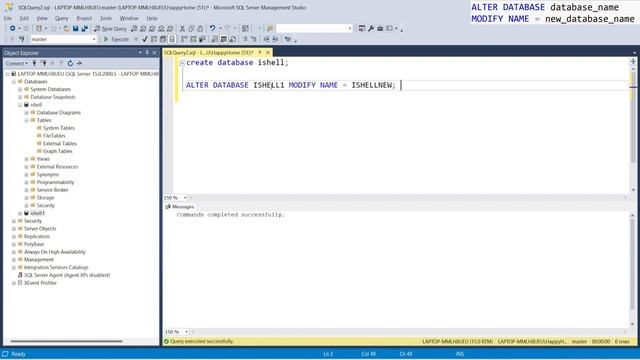Click the Display Estimated Execution Plan icon

tap(154, 39)
